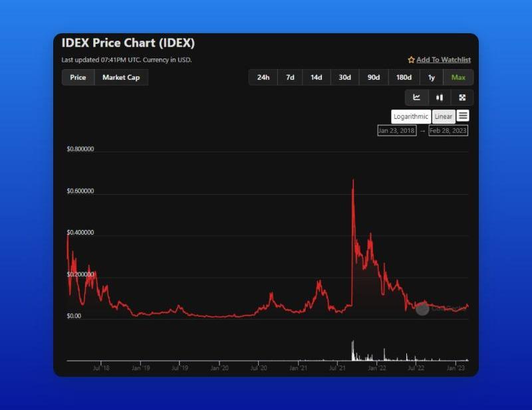532x410 pixels.
Task: Click the watchlist star icon
Action: (411, 60)
